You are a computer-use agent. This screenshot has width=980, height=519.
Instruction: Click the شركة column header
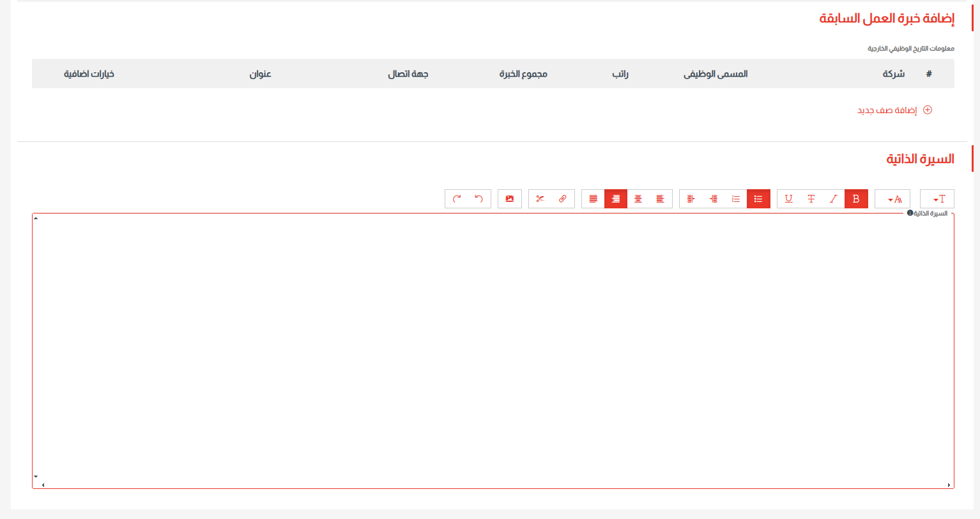click(x=893, y=74)
